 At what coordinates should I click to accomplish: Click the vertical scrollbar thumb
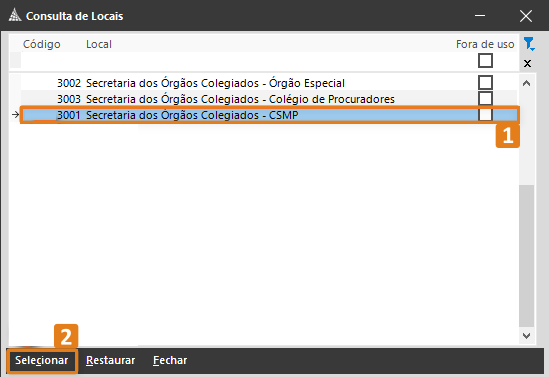(526, 256)
